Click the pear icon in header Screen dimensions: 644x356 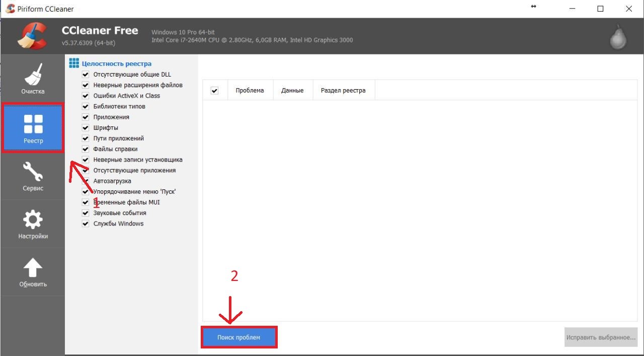tap(618, 38)
